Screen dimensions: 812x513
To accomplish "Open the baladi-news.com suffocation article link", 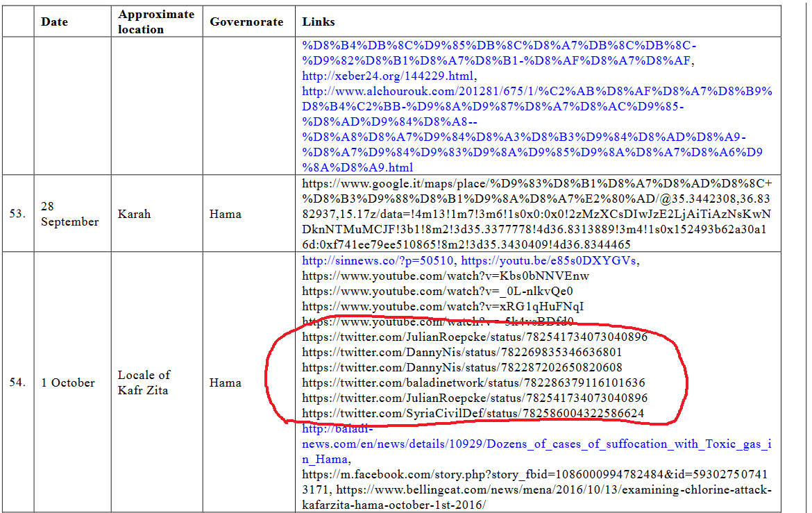I will pos(537,444).
